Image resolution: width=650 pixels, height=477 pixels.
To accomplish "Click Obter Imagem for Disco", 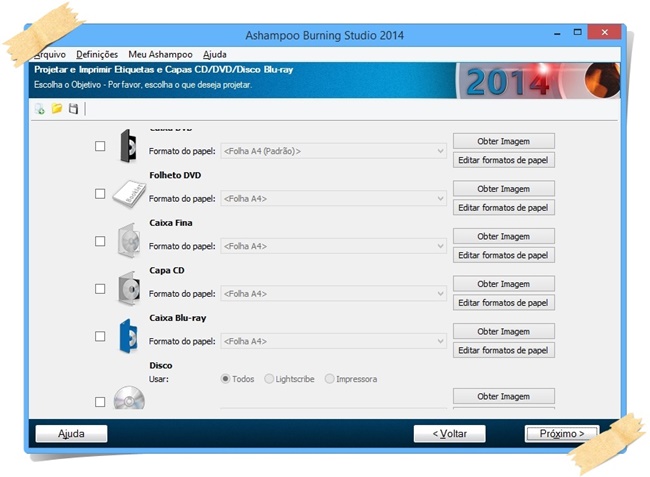I will pyautogui.click(x=504, y=396).
